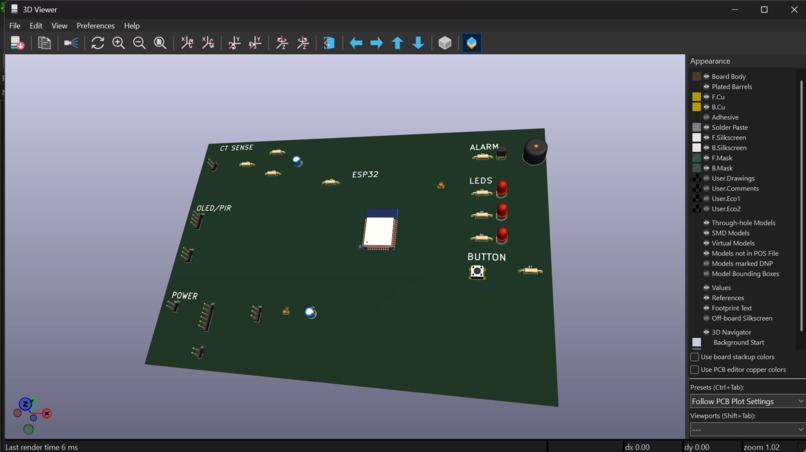Open the File menu

point(15,25)
